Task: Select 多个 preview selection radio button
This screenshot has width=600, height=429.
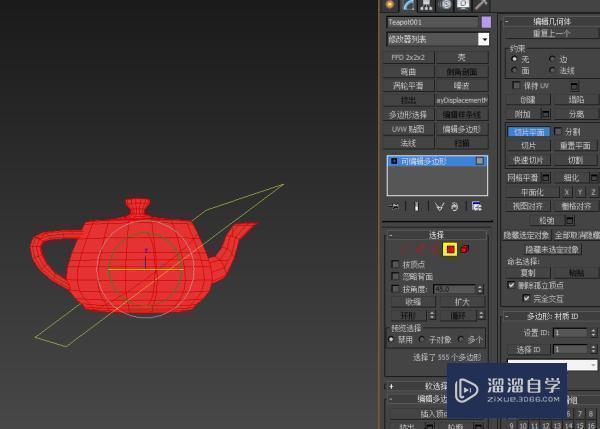Action: (461, 339)
